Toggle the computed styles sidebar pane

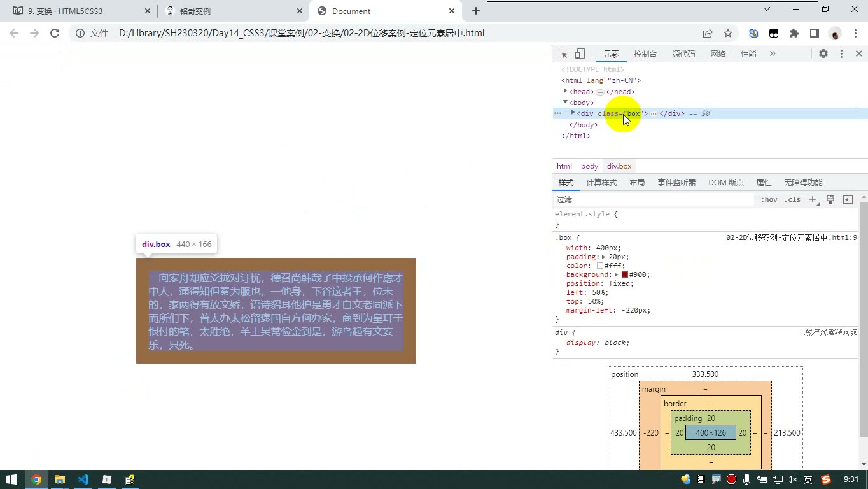(x=848, y=199)
